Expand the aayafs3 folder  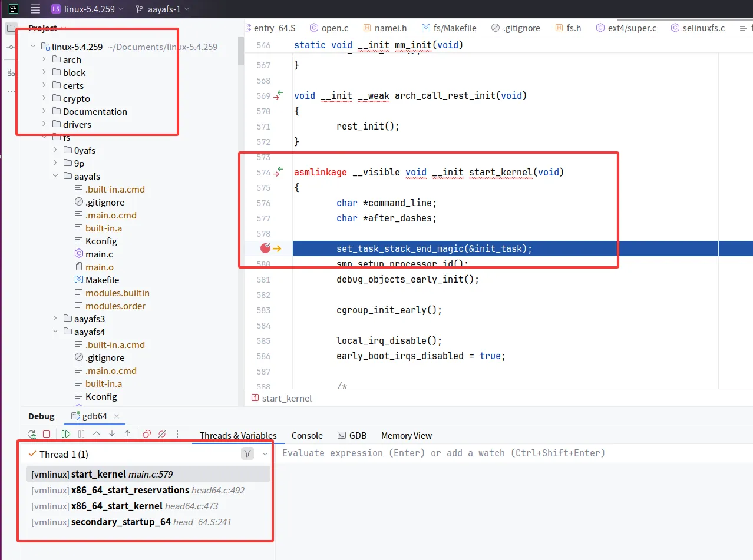pos(55,319)
